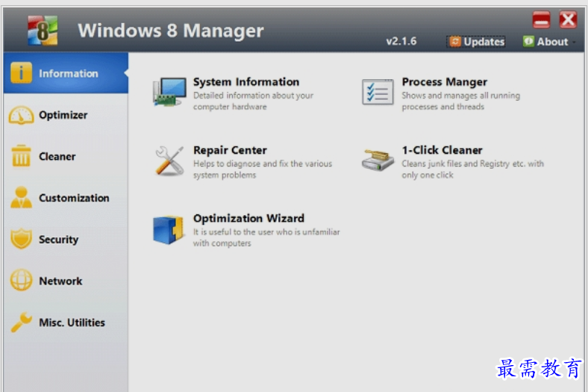Screen dimensions: 588x392
Task: Click 'It is useful to the user' description
Action: point(234,231)
